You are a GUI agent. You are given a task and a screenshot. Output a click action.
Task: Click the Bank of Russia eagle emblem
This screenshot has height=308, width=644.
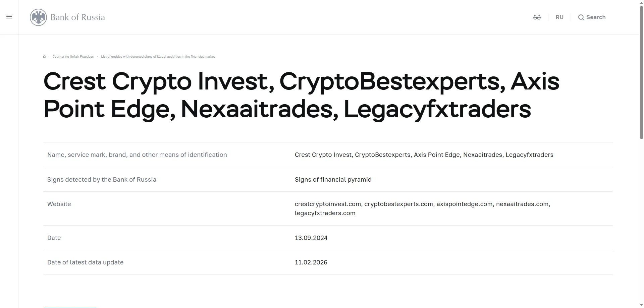38,17
